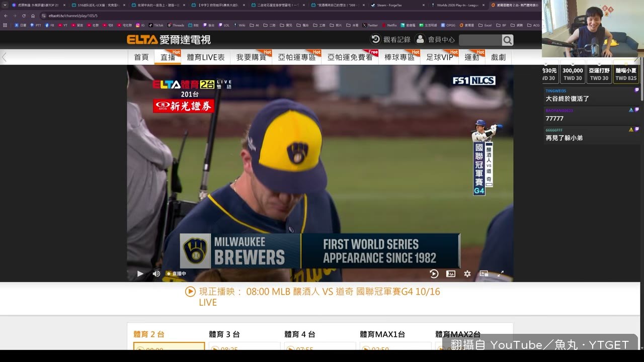Toggle picture-in-picture in the player
Viewport: 644px width, 362px height.
[x=484, y=274]
